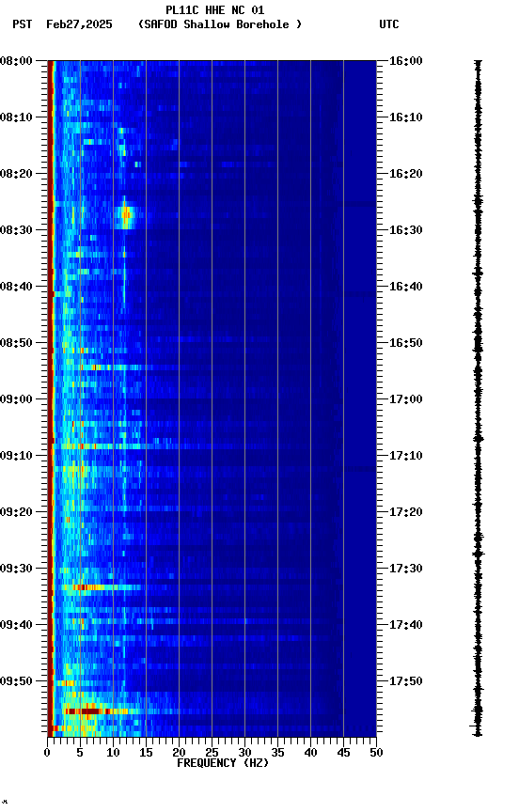The image size is (519, 812).
Task: Click the 09:10 PST time label
Action: 16,456
